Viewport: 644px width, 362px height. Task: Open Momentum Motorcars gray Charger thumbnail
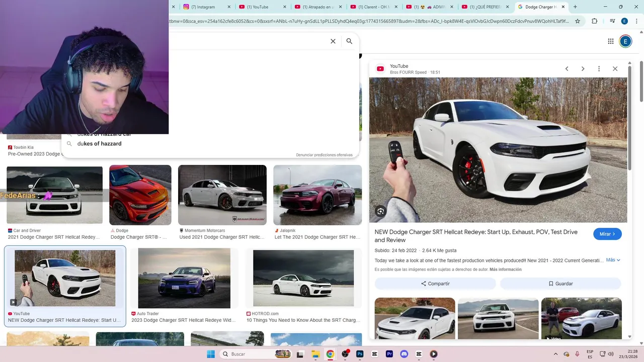(222, 195)
